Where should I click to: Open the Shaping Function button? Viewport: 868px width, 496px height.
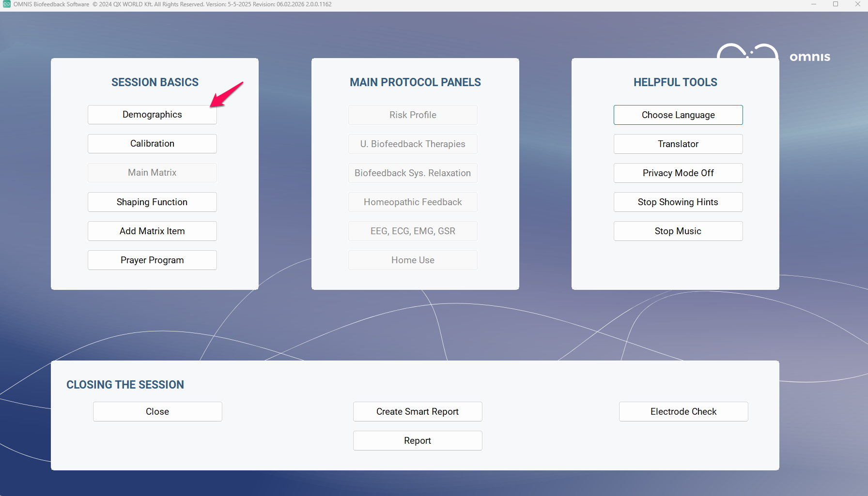click(x=152, y=202)
